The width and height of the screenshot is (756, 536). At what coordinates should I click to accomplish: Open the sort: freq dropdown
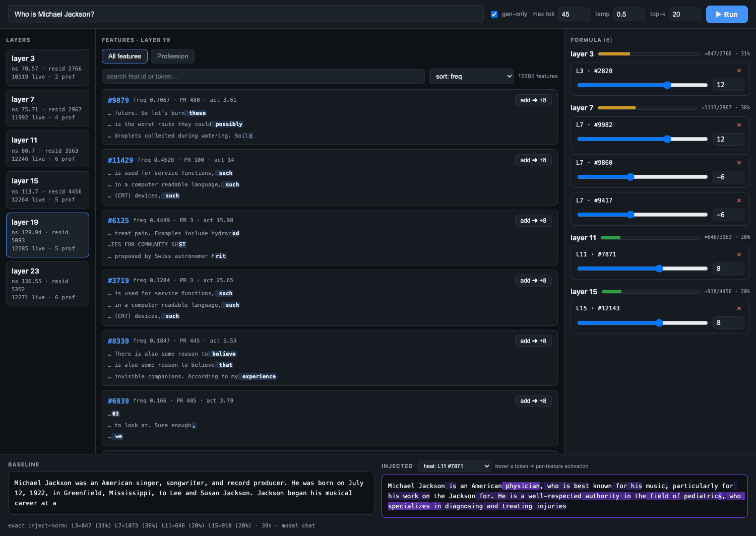(x=471, y=77)
